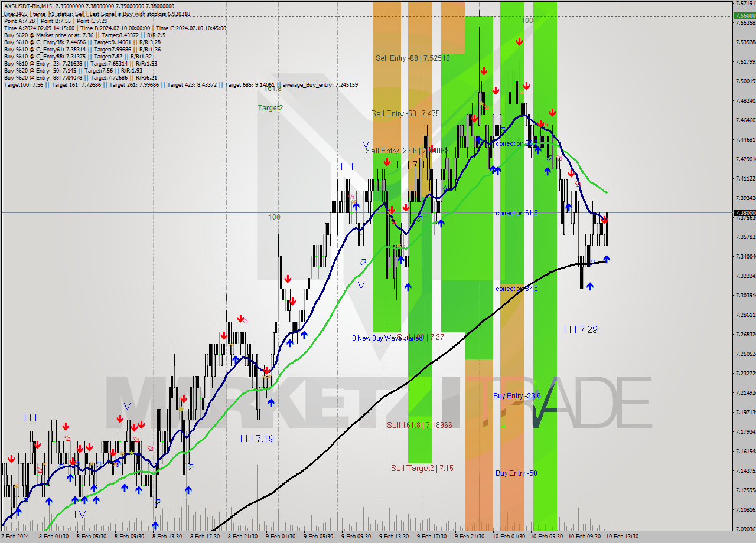The width and height of the screenshot is (756, 543).
Task: Click the 7.10816 price axis value
Action: [744, 509]
